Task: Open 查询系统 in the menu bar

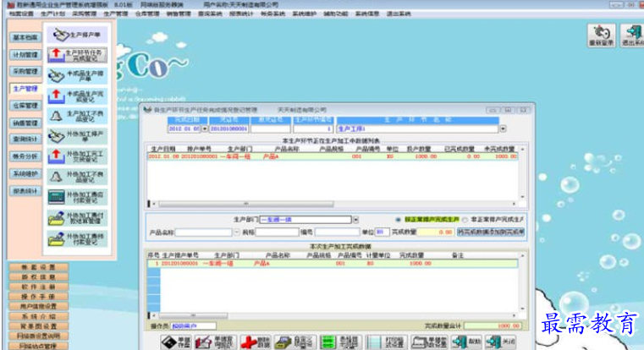Action: pyautogui.click(x=210, y=14)
